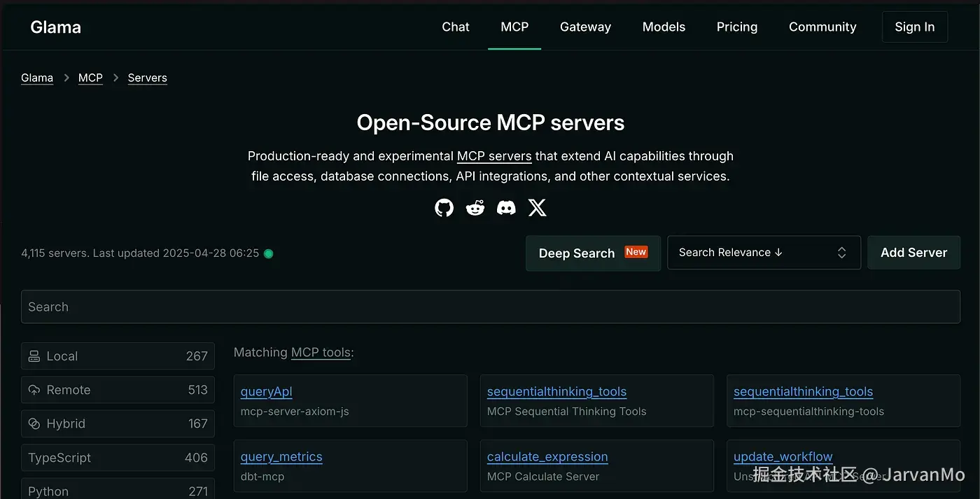Toggle the Python language filter
The width and height of the screenshot is (980, 499).
pyautogui.click(x=118, y=489)
